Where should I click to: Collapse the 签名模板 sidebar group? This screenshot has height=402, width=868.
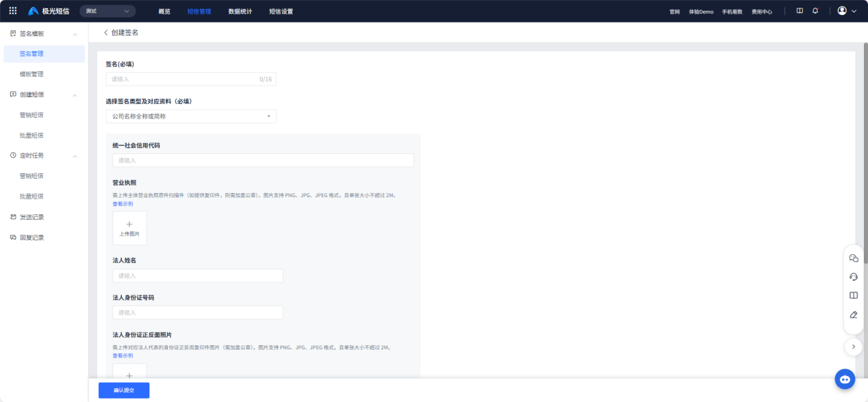[75, 34]
